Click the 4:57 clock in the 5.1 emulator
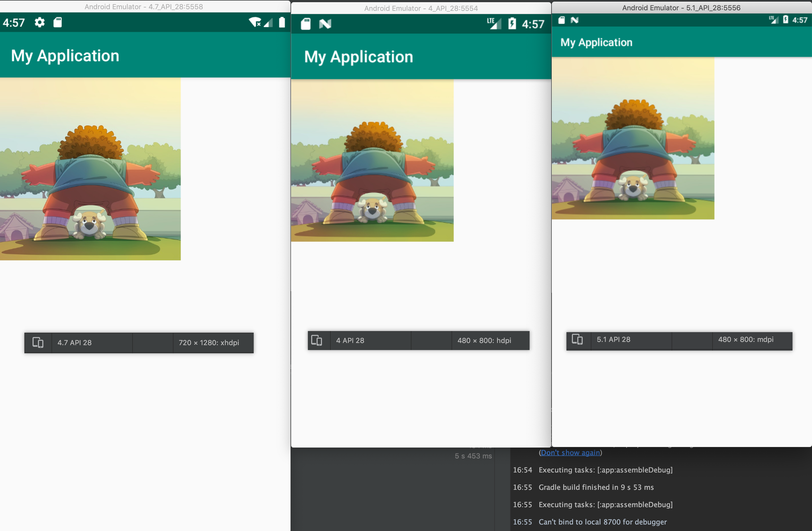 click(800, 20)
